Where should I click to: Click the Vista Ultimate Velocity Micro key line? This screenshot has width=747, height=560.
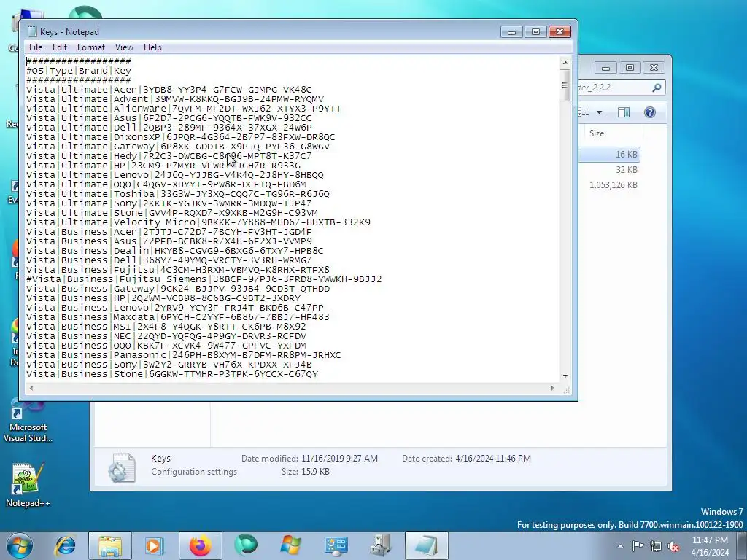click(x=198, y=222)
